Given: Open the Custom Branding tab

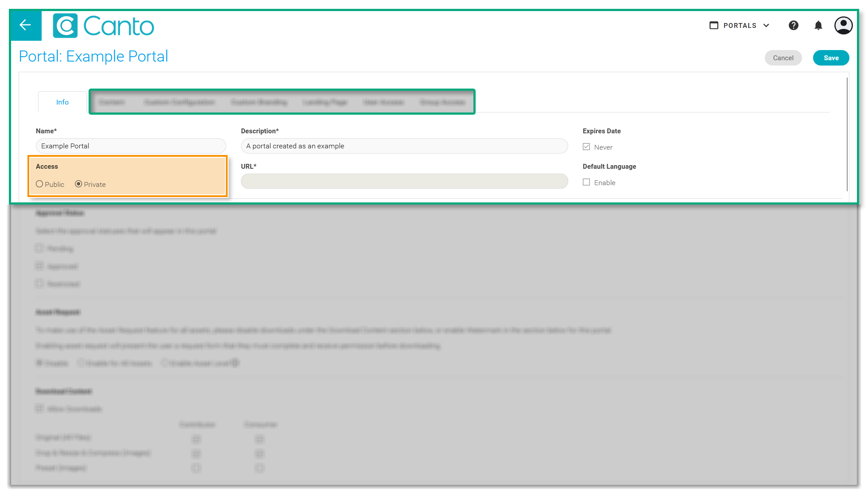Looking at the screenshot, I should click(x=259, y=102).
